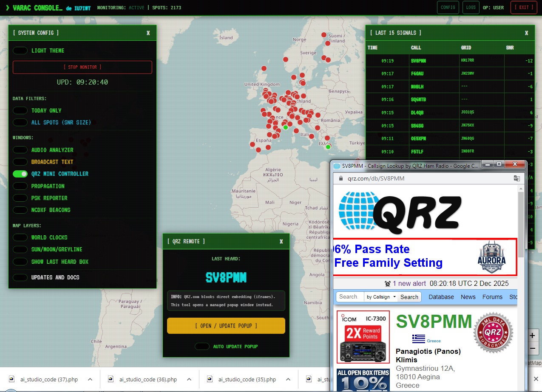Click the alarm clock alert icon on QRZ page
The width and height of the screenshot is (542, 392).
click(388, 283)
